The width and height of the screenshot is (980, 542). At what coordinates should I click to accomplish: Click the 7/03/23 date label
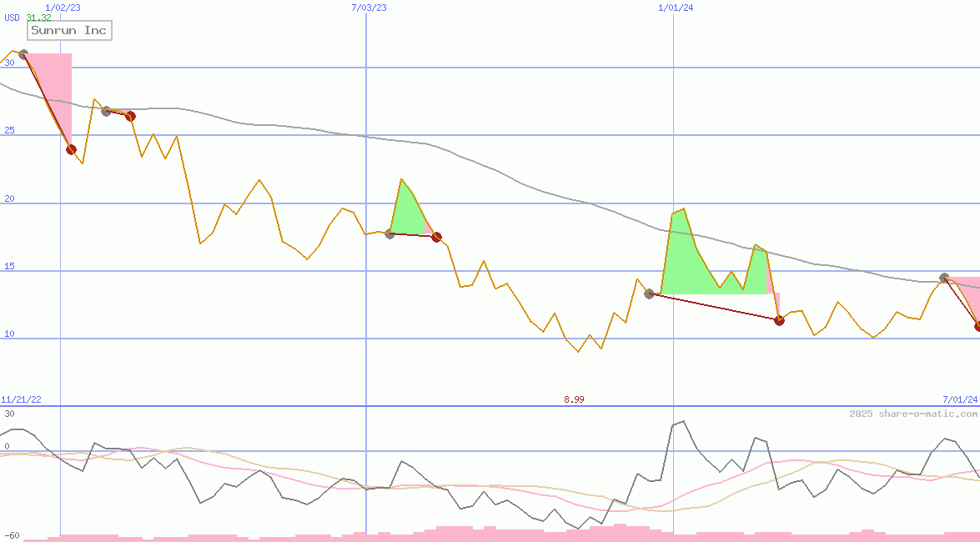coord(369,8)
